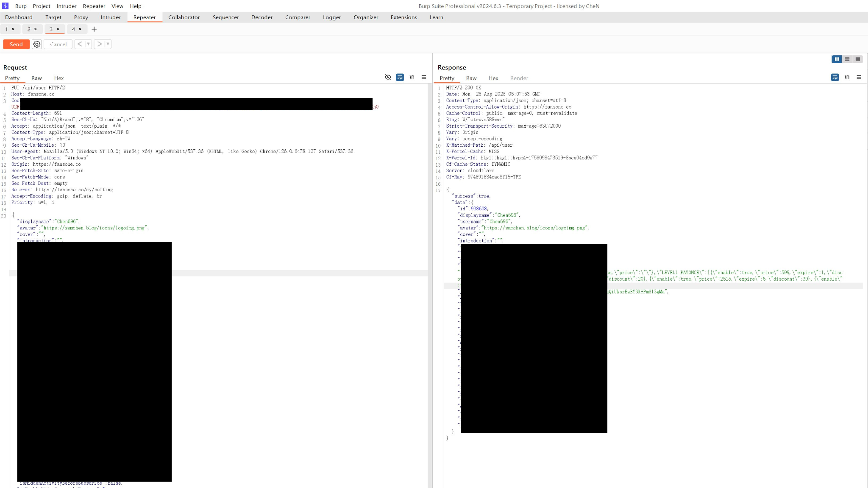The width and height of the screenshot is (868, 488).
Task: Switch to Repeater tab 4
Action: [x=73, y=29]
